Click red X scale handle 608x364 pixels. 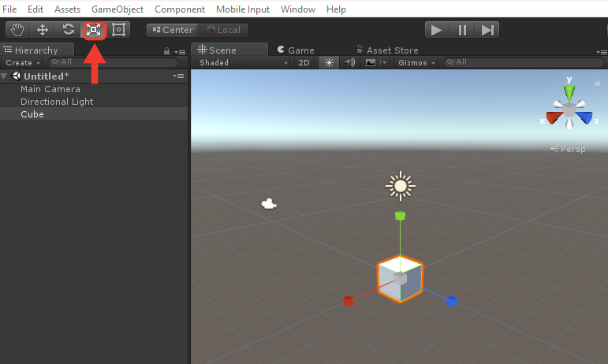tap(349, 301)
